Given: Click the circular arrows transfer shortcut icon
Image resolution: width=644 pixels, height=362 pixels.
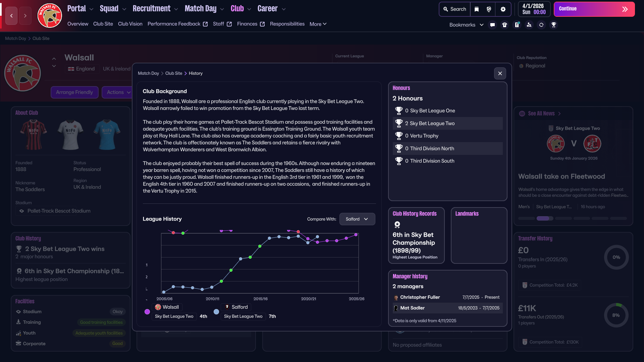Looking at the screenshot, I should [x=541, y=25].
